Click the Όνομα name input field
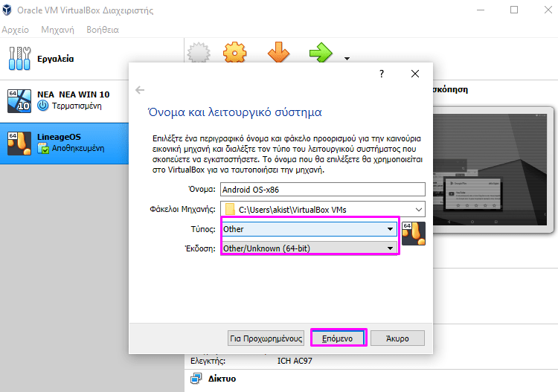The image size is (558, 392). pyautogui.click(x=323, y=189)
